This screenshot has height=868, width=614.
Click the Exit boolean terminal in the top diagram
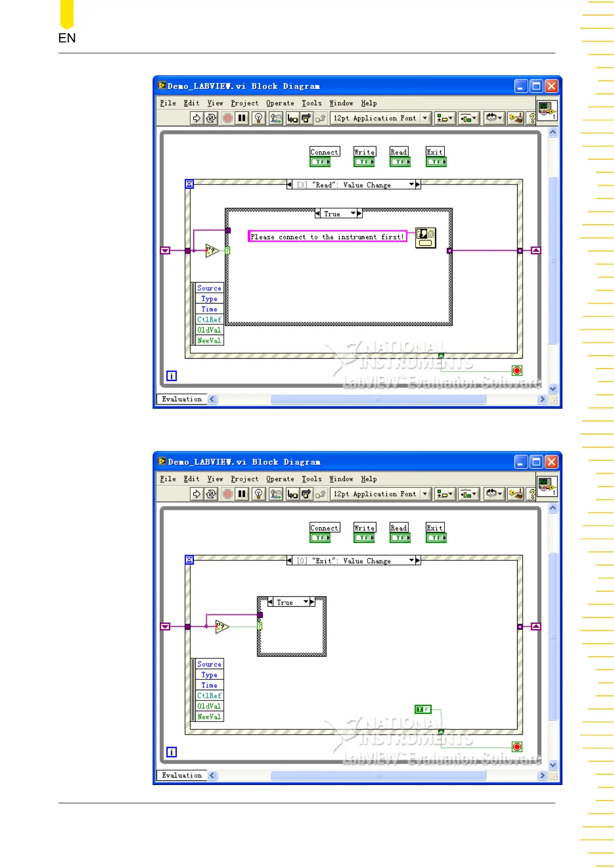436,162
